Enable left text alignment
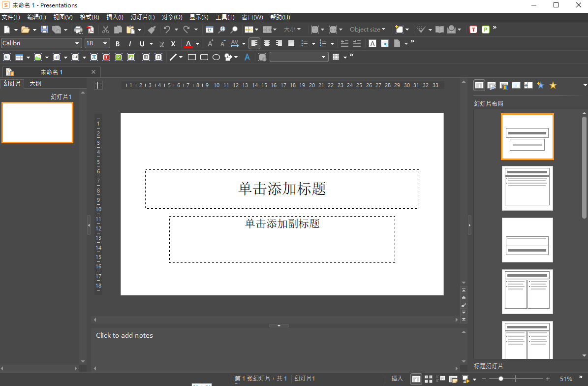588x386 pixels. [x=254, y=43]
